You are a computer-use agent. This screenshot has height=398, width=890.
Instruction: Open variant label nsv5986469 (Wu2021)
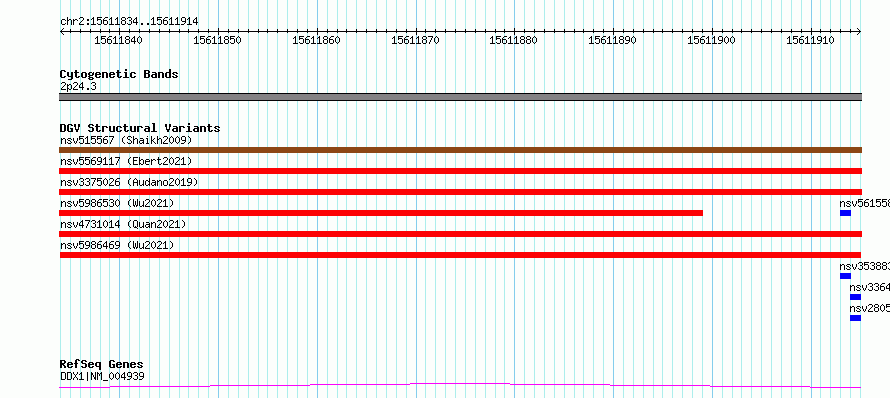117,245
